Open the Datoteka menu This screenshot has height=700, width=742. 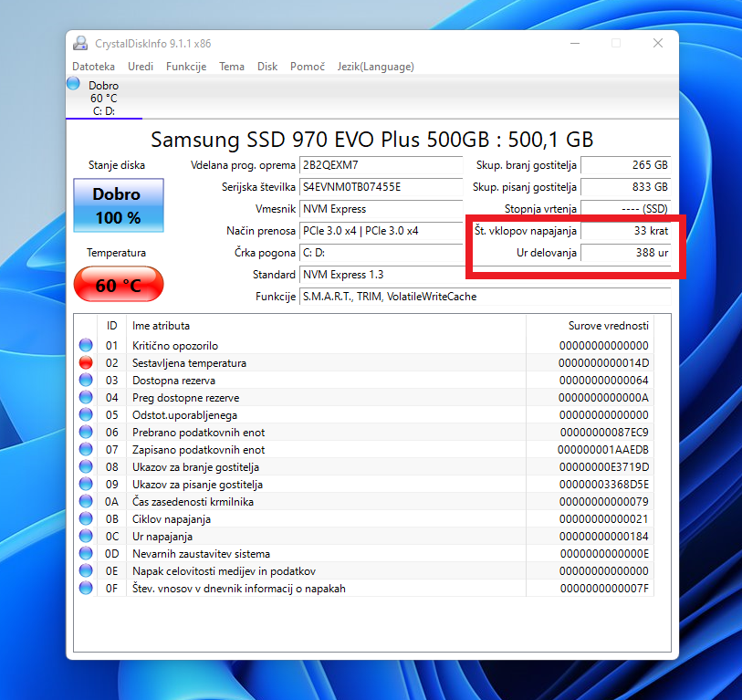pyautogui.click(x=93, y=67)
